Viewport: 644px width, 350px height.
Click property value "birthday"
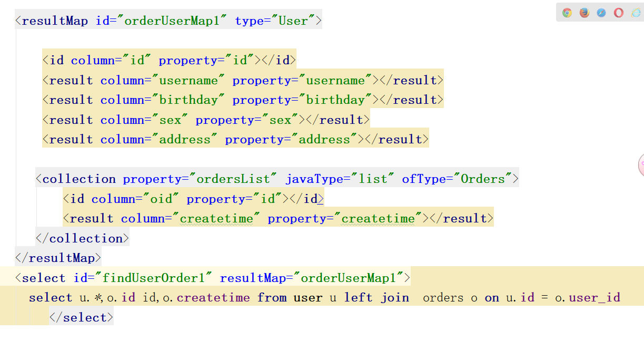pos(335,100)
